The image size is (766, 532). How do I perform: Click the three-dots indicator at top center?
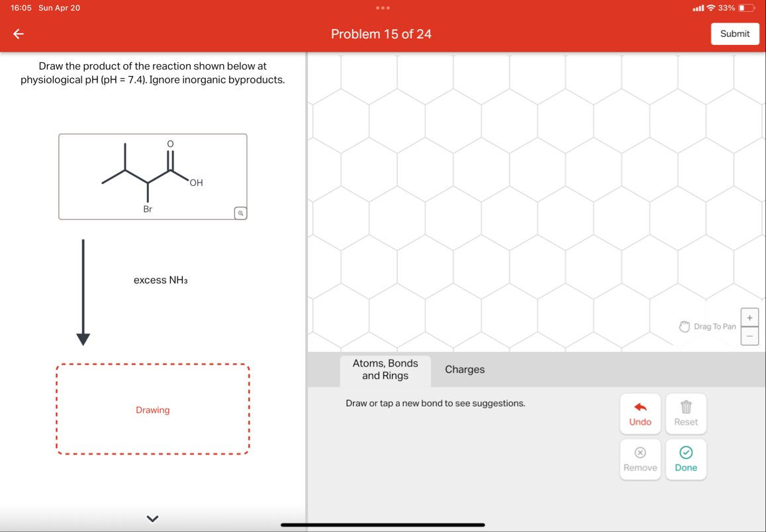click(383, 8)
